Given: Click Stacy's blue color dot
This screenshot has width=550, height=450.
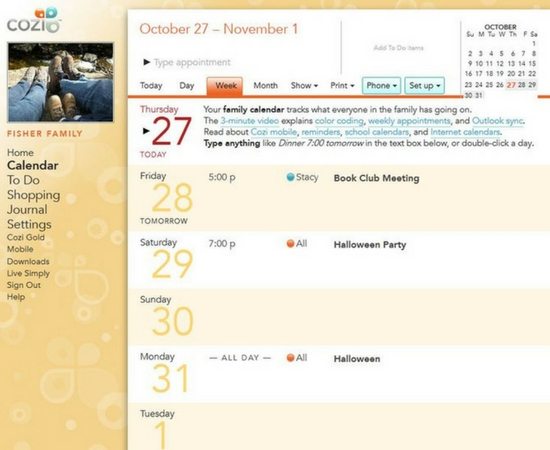Looking at the screenshot, I should pos(290,177).
